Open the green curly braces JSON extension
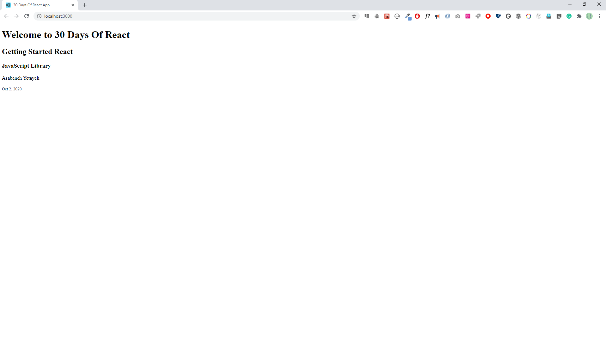The width and height of the screenshot is (606, 364). (590, 16)
